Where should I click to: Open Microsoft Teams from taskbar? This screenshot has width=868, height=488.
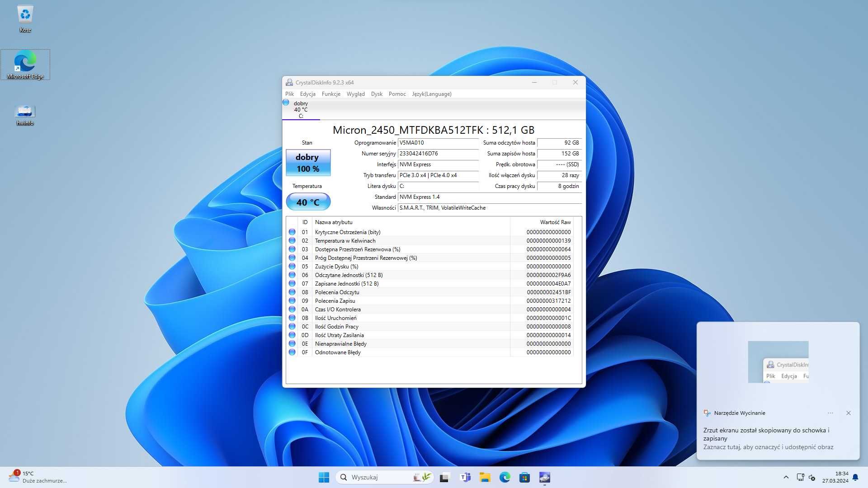coord(465,477)
